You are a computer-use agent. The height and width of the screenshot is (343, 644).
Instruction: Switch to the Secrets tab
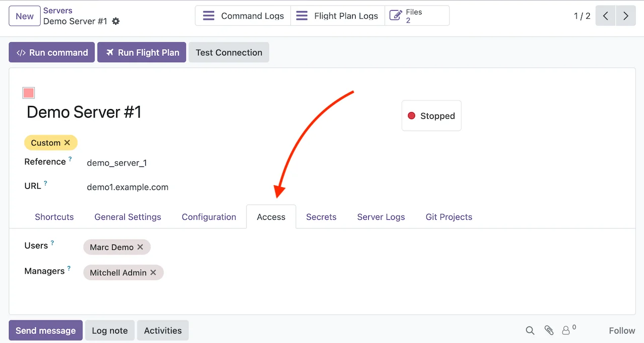[321, 217]
